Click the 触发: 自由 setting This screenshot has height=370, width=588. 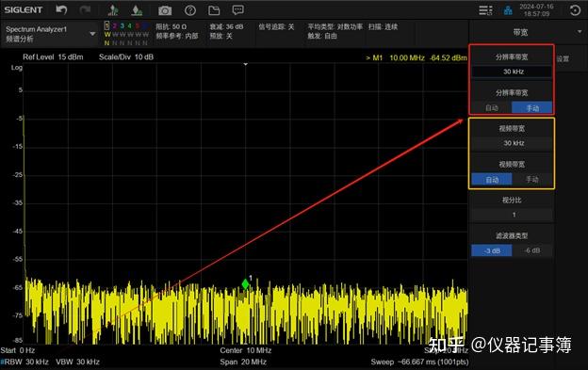pyautogui.click(x=322, y=36)
